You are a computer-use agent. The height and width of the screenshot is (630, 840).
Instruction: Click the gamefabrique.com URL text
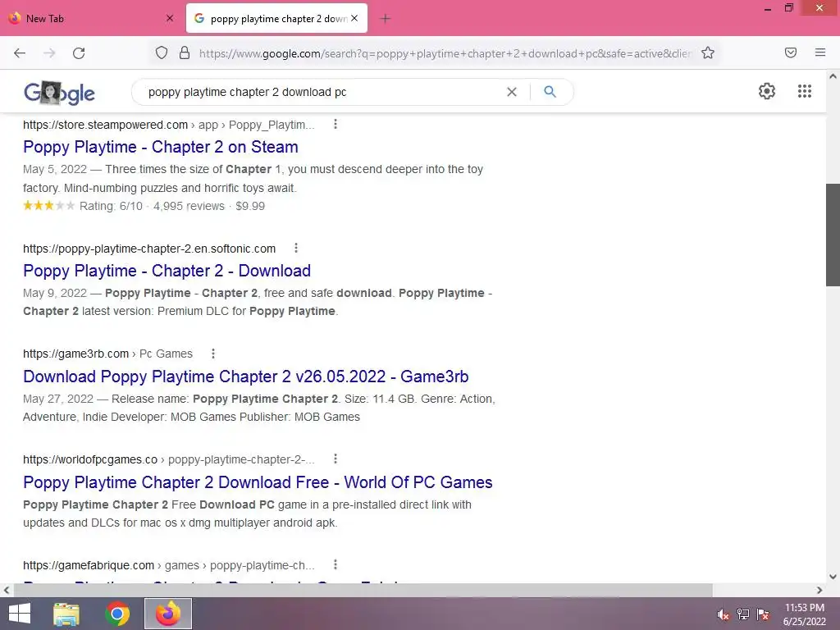(89, 565)
